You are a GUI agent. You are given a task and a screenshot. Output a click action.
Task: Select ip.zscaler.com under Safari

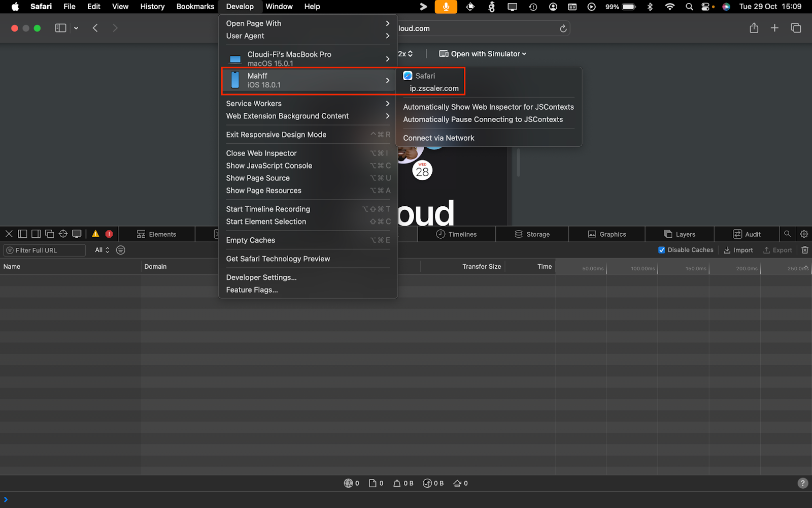(434, 88)
